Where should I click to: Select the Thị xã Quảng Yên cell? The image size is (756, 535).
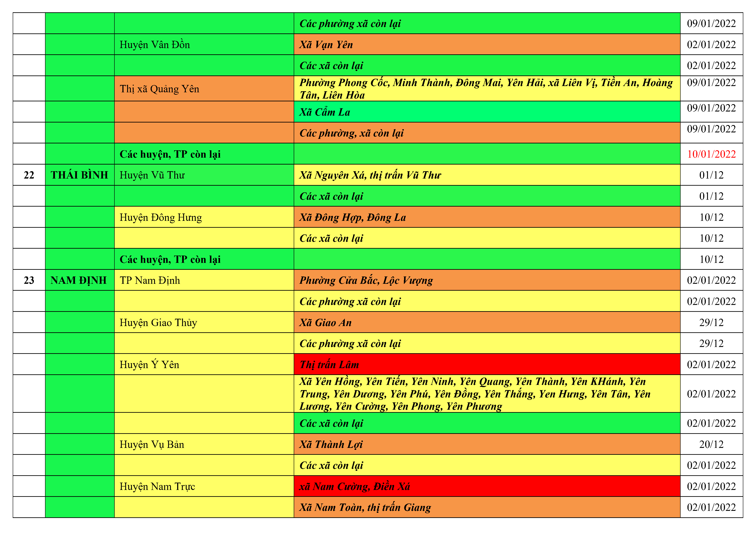pos(159,89)
